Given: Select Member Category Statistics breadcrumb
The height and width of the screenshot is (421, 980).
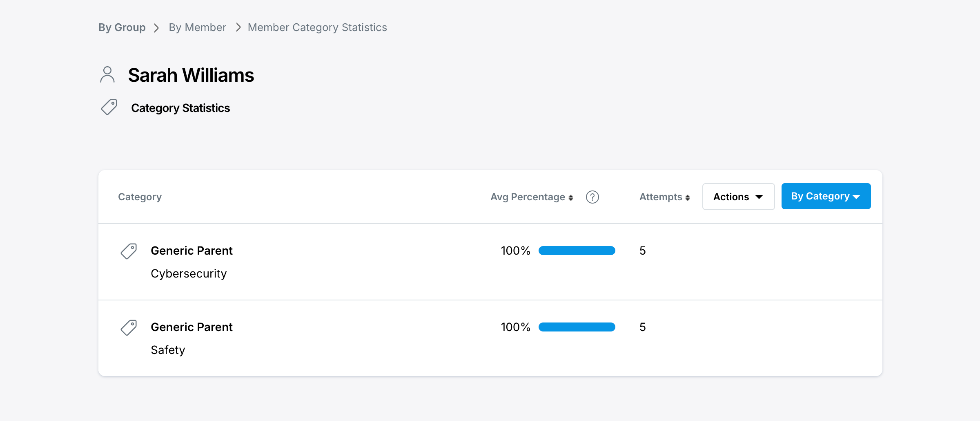Looking at the screenshot, I should point(317,27).
